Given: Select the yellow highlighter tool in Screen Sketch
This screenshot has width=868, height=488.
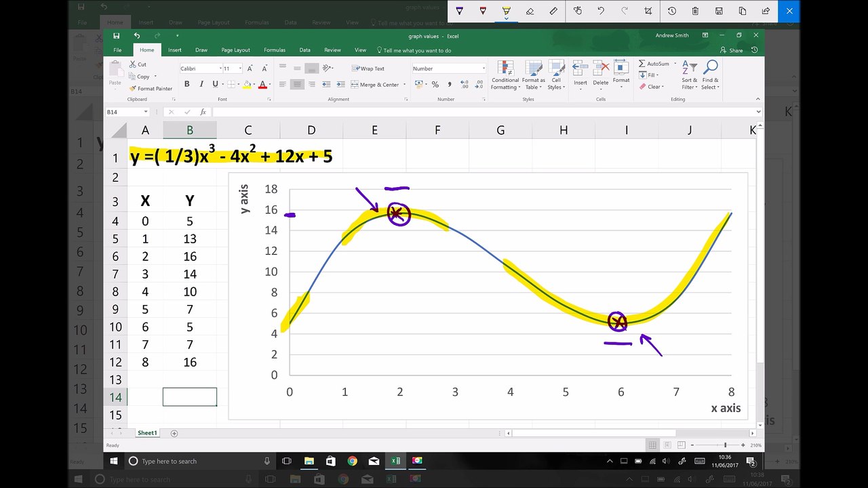Looking at the screenshot, I should coord(507,11).
